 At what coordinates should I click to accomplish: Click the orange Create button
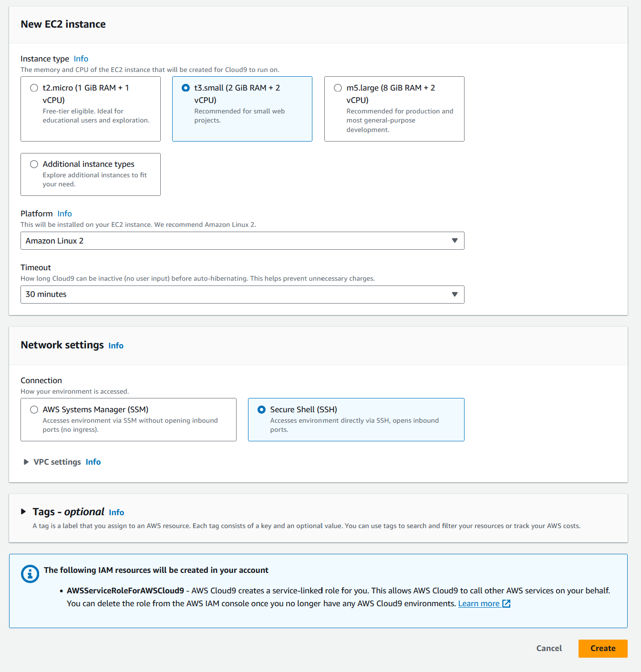coord(603,648)
